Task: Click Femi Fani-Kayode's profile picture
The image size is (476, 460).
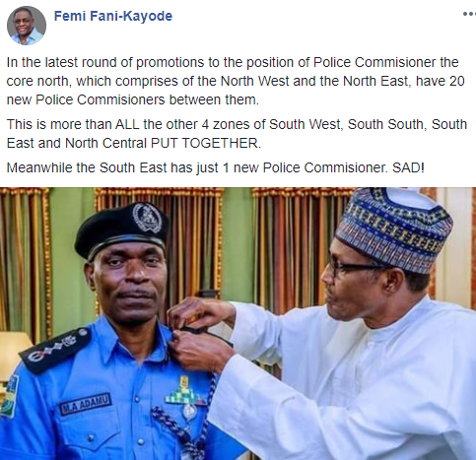Action: pyautogui.click(x=27, y=26)
